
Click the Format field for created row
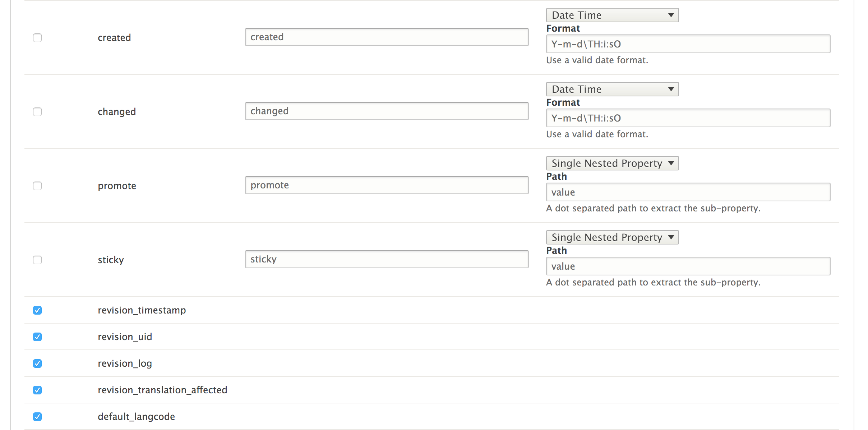[688, 44]
